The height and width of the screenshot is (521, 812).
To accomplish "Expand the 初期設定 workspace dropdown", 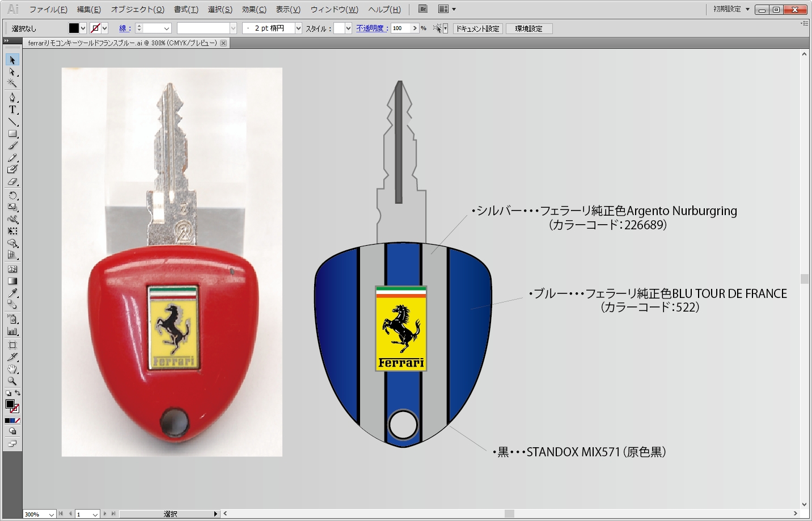I will [x=747, y=9].
